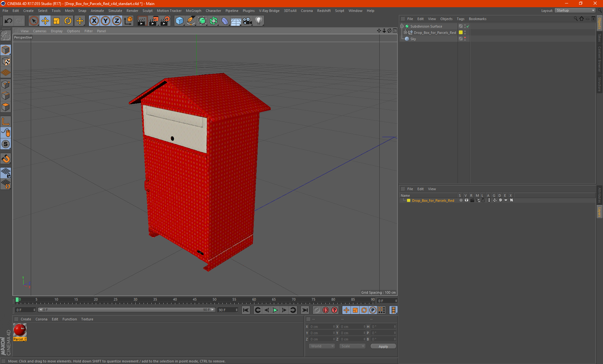Open the Simulate menu
This screenshot has width=603, height=364.
click(115, 11)
